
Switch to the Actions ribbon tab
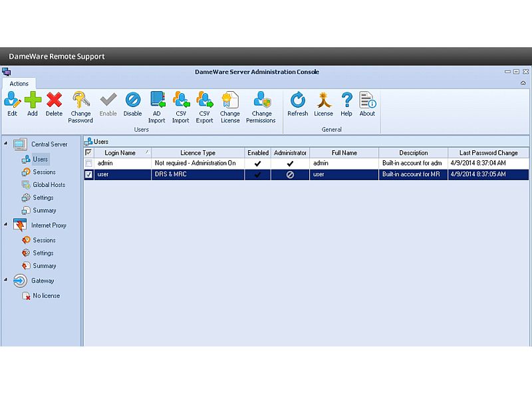(x=19, y=84)
